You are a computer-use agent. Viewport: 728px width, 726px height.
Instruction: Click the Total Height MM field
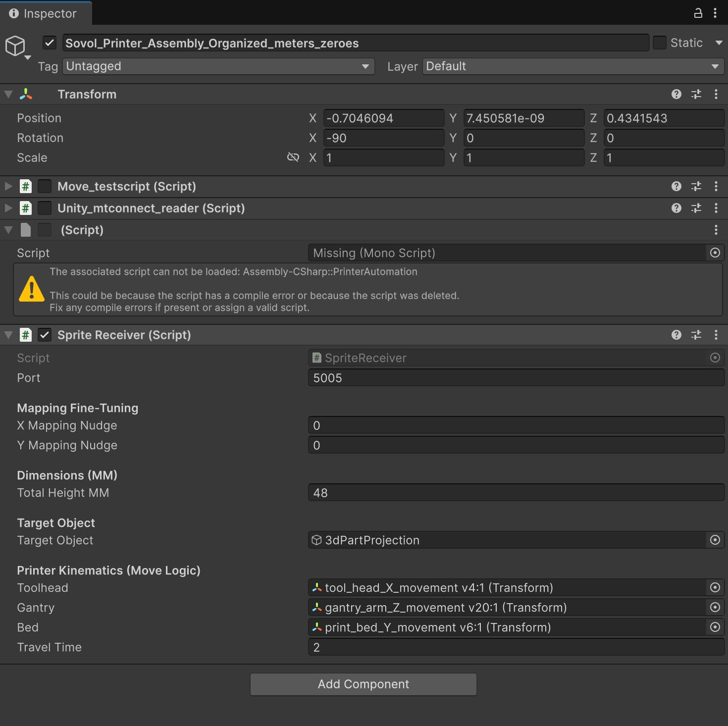[516, 492]
